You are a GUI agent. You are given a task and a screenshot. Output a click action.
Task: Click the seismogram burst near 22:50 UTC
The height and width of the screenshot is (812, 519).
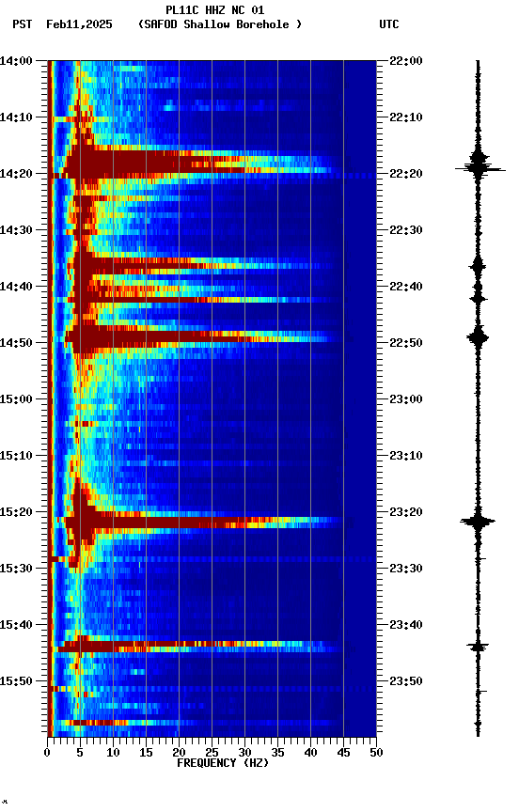478,337
